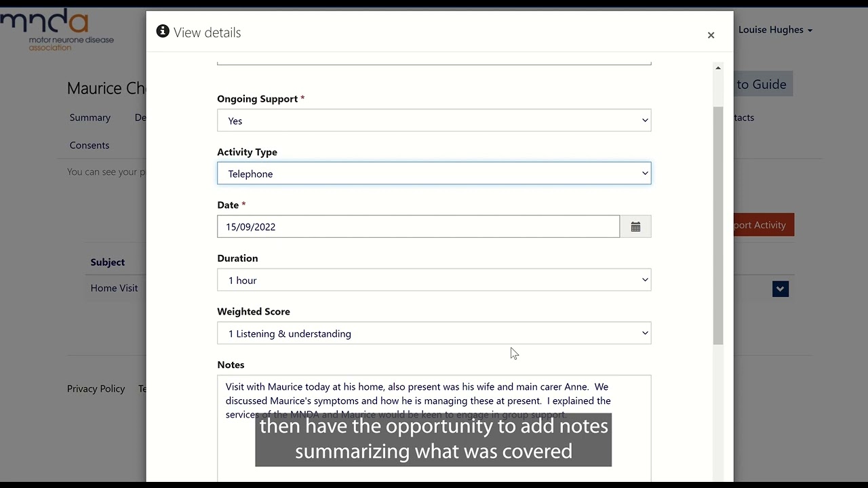The image size is (868, 488).
Task: Close the View details dialog with the X
Action: point(711,35)
